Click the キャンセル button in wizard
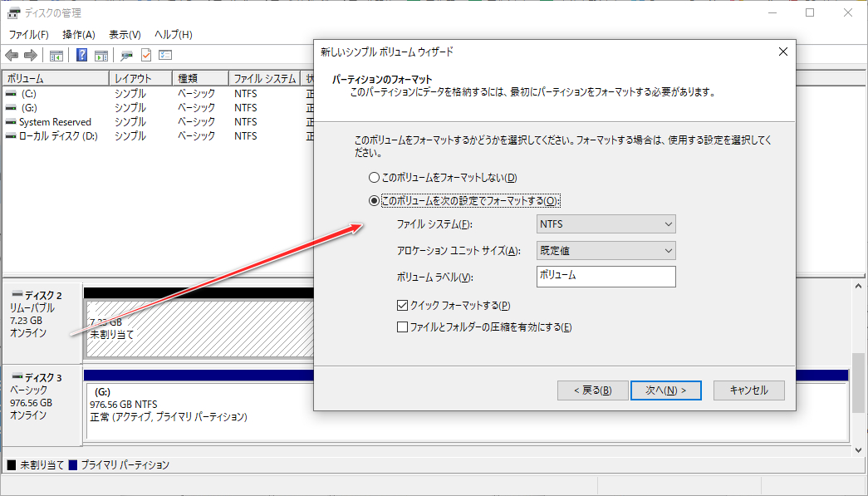Screen dimensions: 868x496 (x=749, y=390)
